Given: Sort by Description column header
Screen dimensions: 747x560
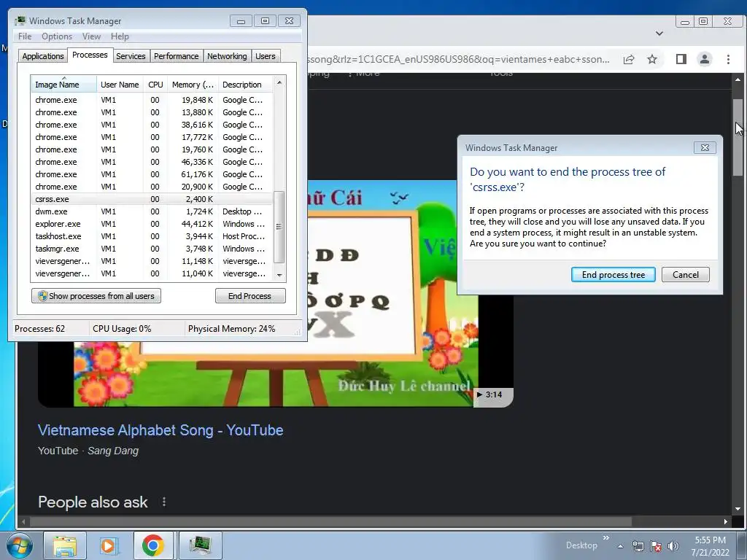Looking at the screenshot, I should (246, 85).
